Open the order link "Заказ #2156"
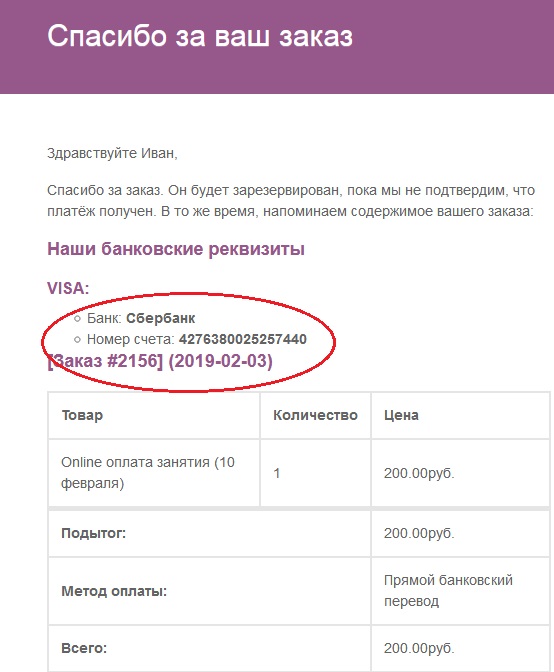 tap(106, 360)
